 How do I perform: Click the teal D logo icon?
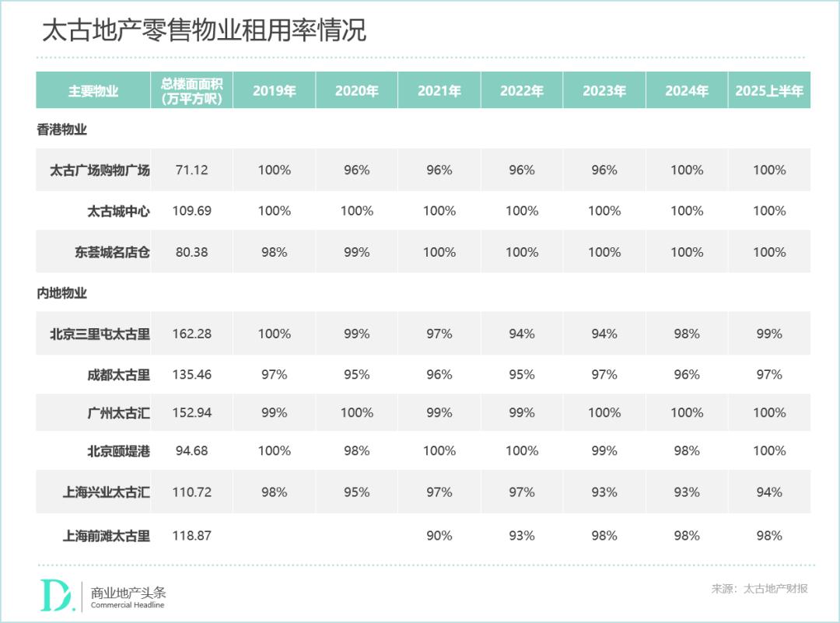pos(55,595)
